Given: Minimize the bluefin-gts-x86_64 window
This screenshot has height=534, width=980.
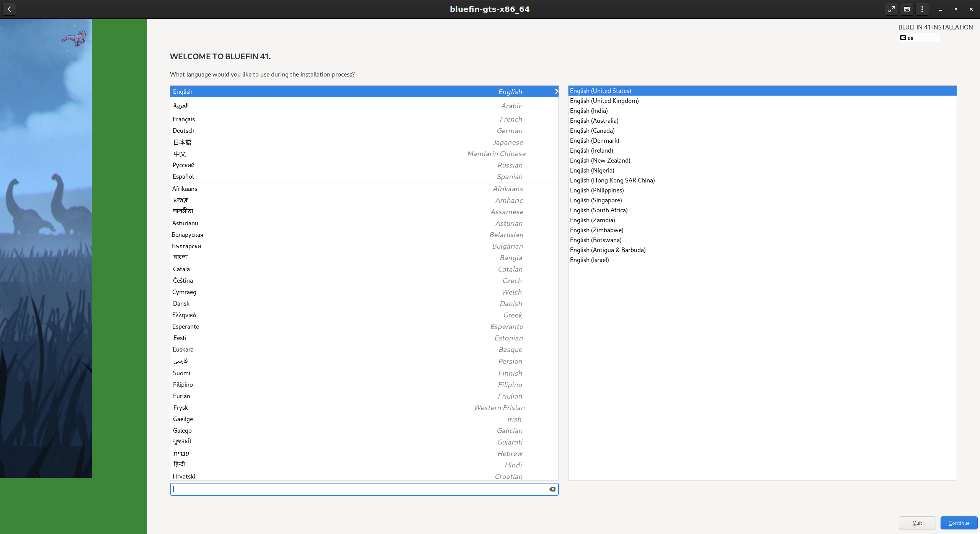Looking at the screenshot, I should tap(940, 9).
